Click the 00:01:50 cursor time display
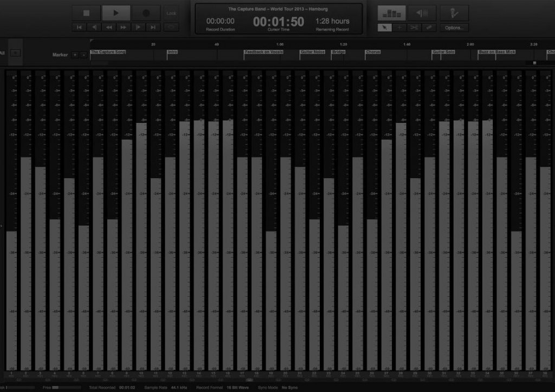555x392 pixels. click(x=279, y=22)
